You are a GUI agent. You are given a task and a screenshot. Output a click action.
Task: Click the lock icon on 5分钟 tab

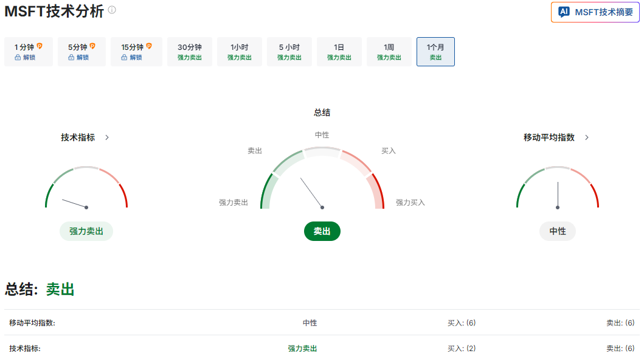click(71, 57)
